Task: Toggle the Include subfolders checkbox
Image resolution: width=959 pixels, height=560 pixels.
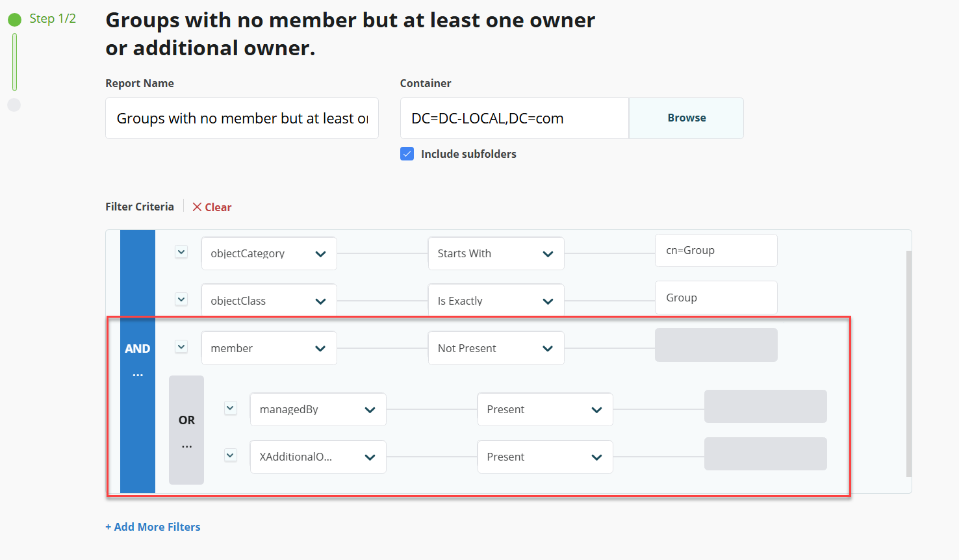Action: pos(407,154)
